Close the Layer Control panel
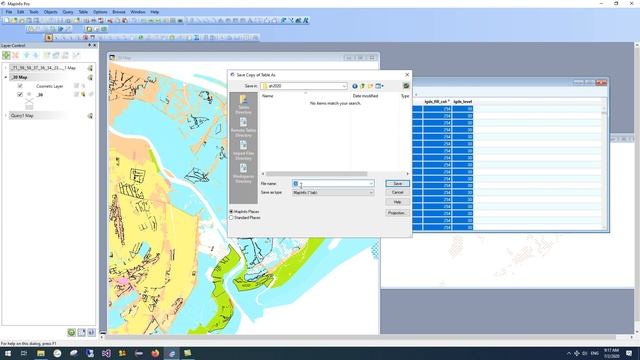 pos(95,45)
